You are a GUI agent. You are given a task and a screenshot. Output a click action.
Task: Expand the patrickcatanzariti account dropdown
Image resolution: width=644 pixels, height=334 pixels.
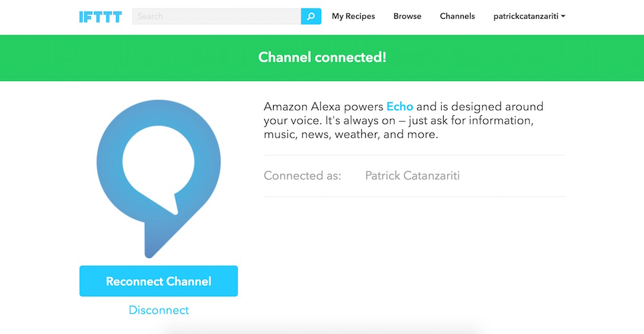point(526,17)
